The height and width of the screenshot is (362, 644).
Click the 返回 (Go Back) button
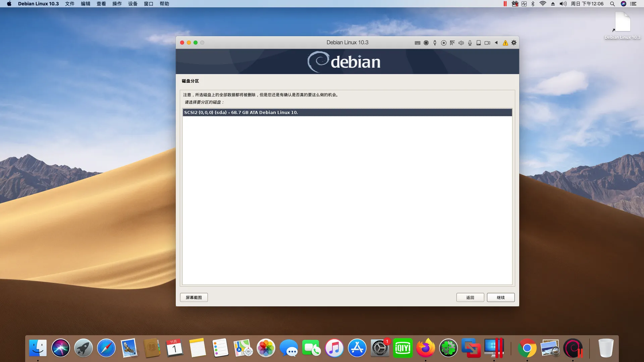(x=470, y=297)
